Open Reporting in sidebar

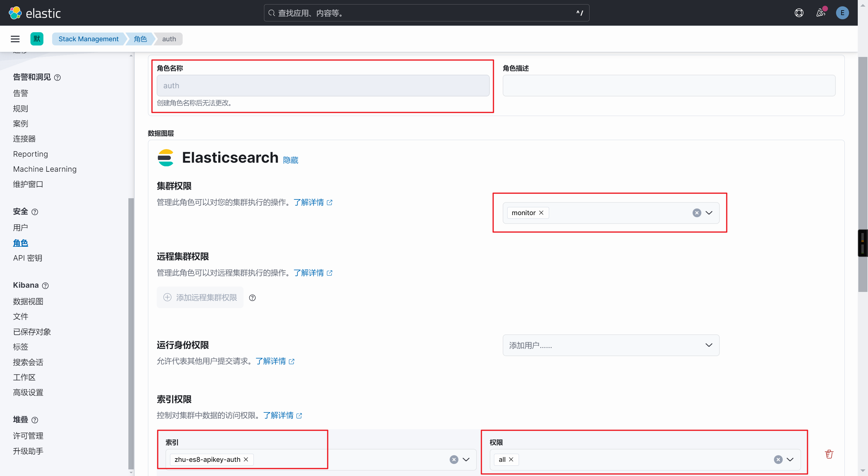[x=30, y=154]
